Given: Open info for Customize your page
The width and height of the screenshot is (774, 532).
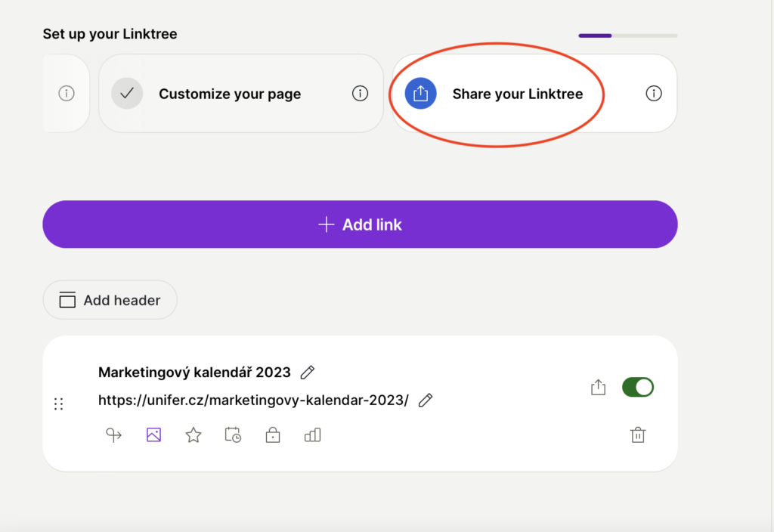Looking at the screenshot, I should pos(360,94).
